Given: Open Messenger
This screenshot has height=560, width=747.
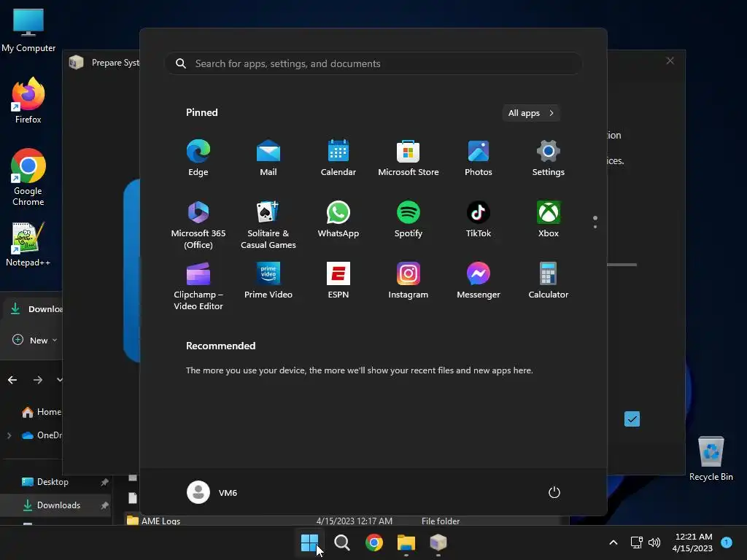Looking at the screenshot, I should (479, 281).
